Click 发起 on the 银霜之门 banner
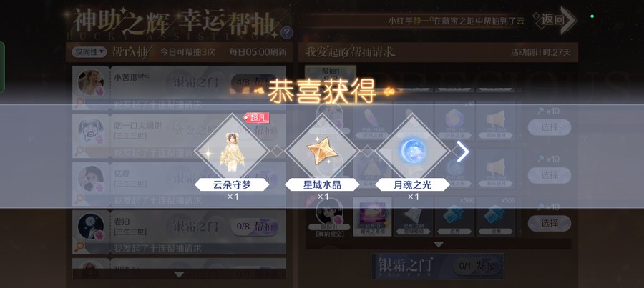644x288 pixels. click(x=478, y=267)
